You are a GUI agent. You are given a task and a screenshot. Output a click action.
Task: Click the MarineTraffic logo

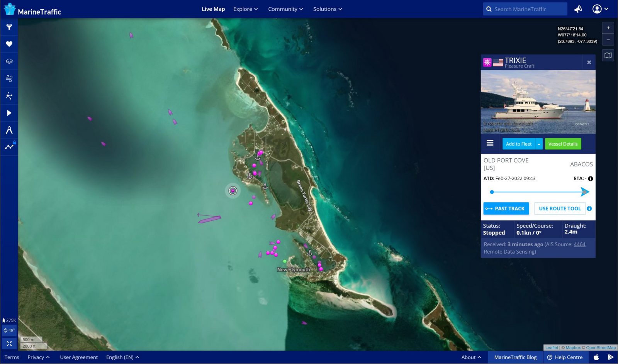[32, 9]
